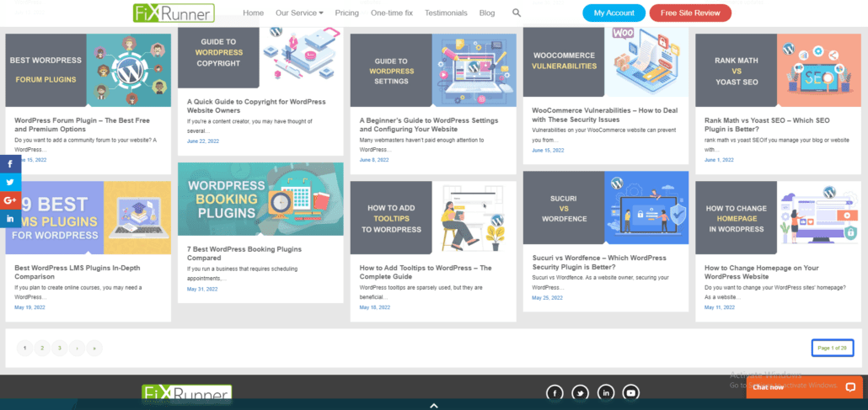
Task: Click the last page double arrow
Action: coord(94,348)
